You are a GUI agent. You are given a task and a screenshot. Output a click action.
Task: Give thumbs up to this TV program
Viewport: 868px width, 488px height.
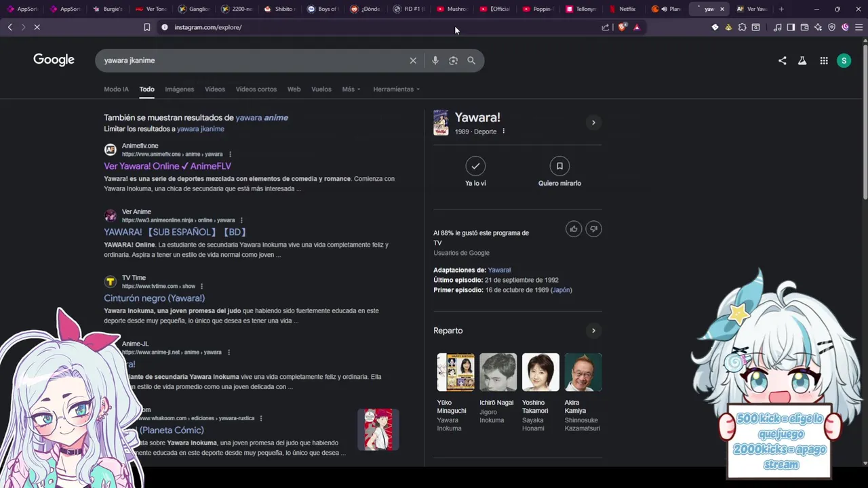[574, 229]
